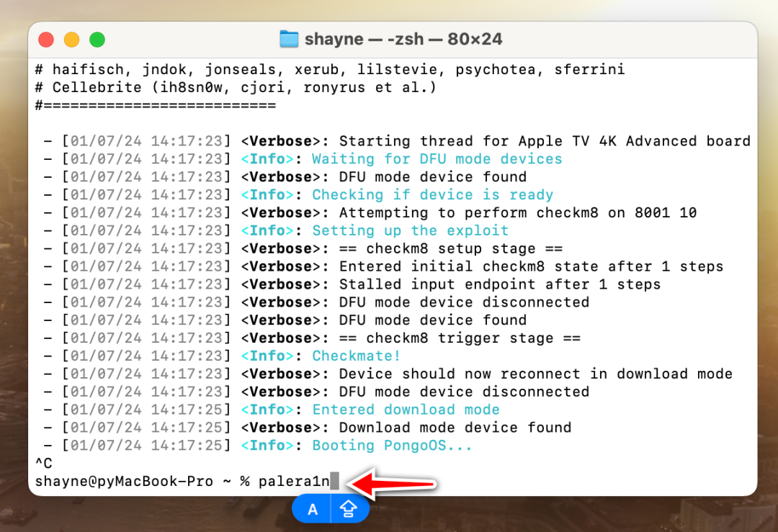
Task: Minimize the Terminal window with the yellow button
Action: coord(71,39)
